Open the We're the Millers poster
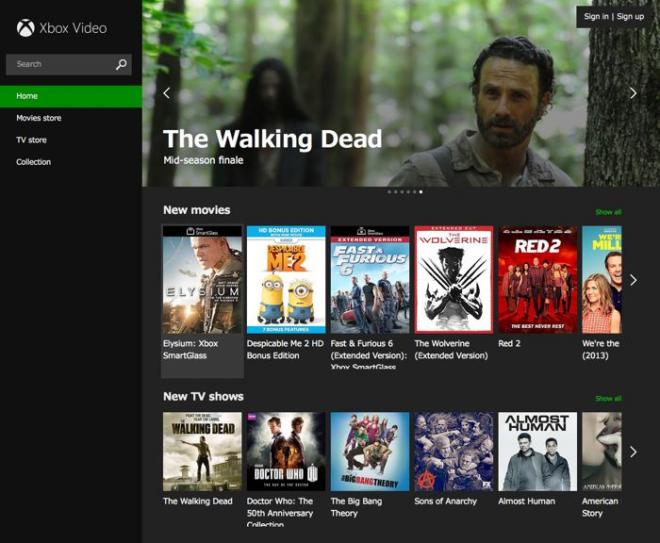The width and height of the screenshot is (660, 543). (602, 280)
